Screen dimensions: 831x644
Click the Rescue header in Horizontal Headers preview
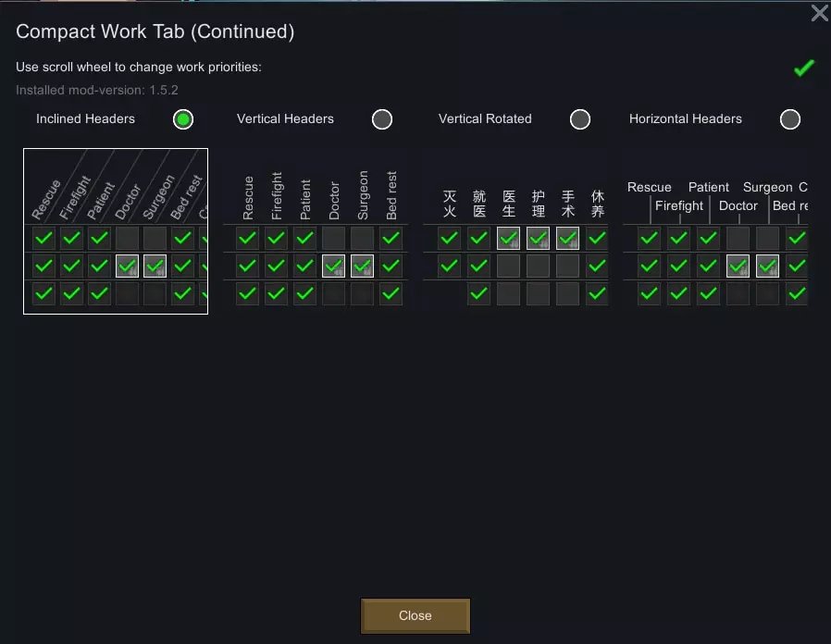650,187
